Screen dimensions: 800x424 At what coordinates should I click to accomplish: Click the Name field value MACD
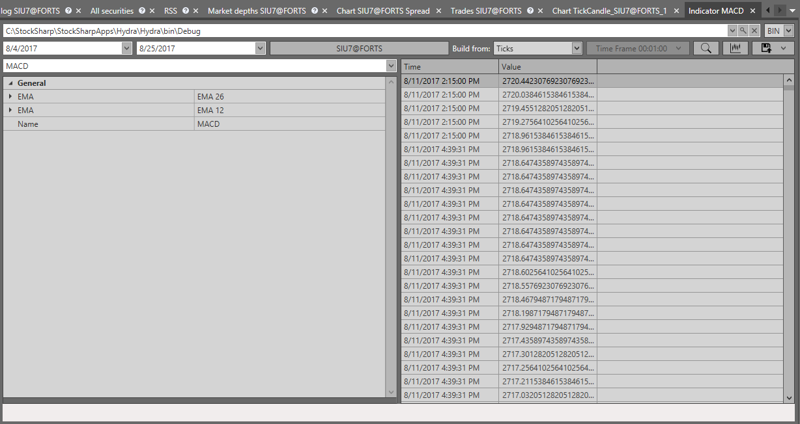pyautogui.click(x=290, y=124)
